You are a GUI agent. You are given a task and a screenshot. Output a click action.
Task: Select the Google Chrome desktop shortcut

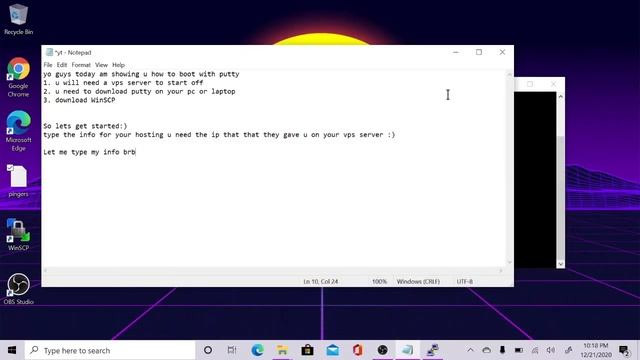tap(18, 78)
